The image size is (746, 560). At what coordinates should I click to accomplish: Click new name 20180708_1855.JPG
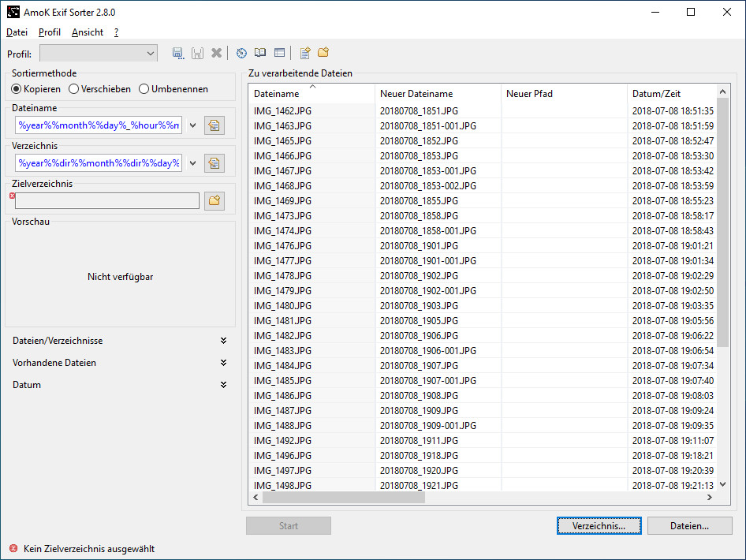tap(420, 201)
